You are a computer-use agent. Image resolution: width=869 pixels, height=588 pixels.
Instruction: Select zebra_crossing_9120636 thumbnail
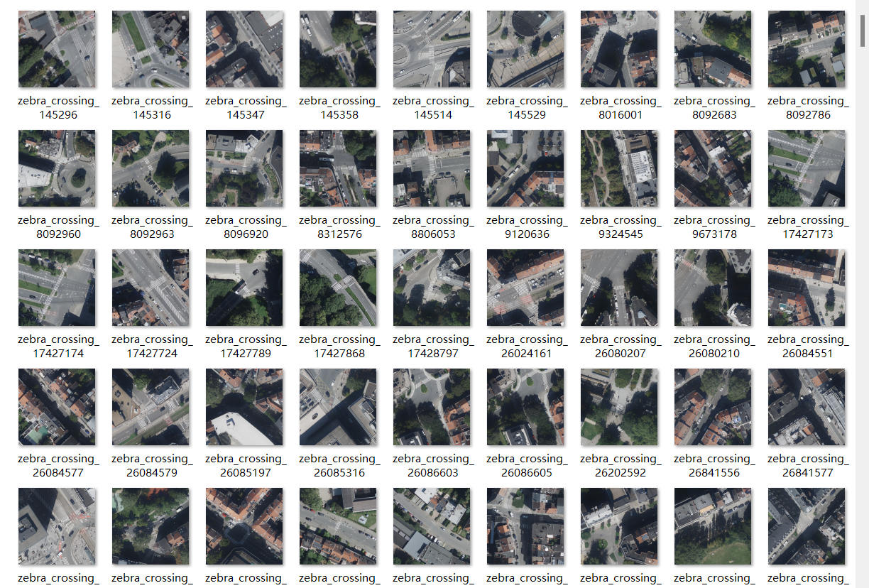[525, 168]
